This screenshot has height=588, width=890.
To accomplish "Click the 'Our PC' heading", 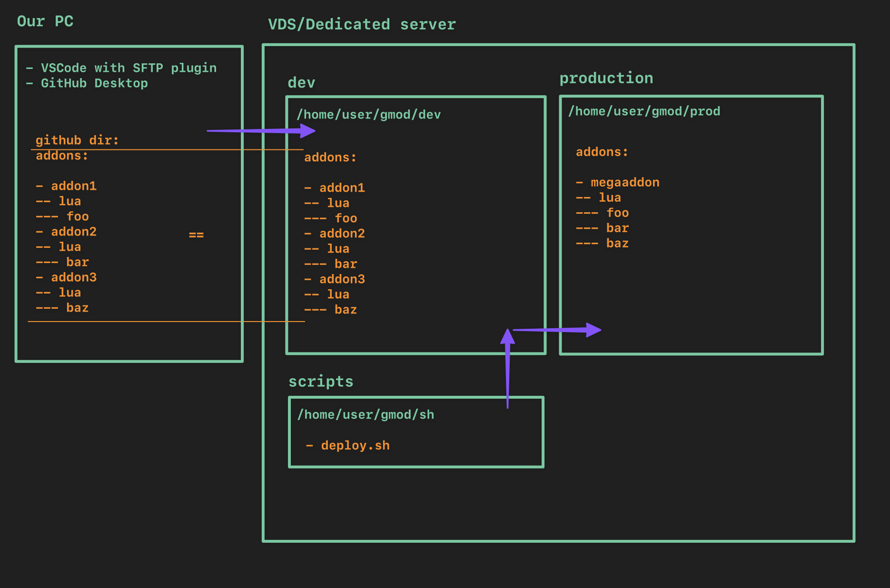I will (45, 21).
